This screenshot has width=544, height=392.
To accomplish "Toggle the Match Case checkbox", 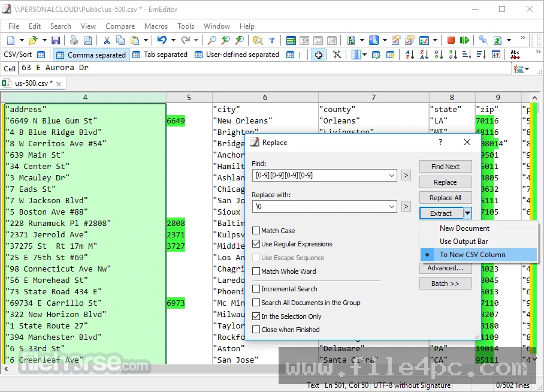I will [x=256, y=231].
